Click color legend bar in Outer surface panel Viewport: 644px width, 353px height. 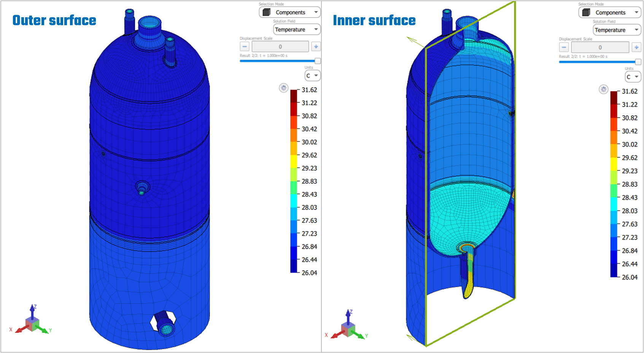click(x=294, y=181)
